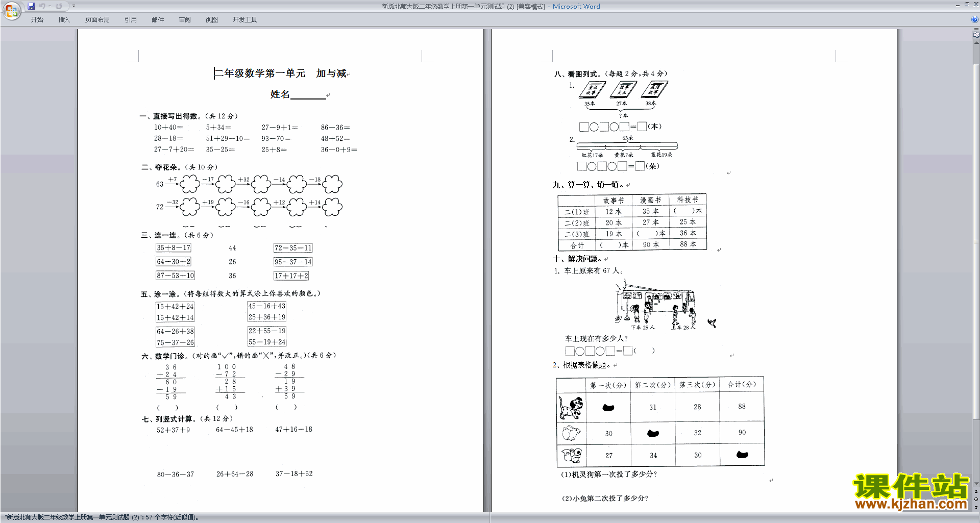Open the 开发工具 tab
Viewport: 980px width, 523px height.
(245, 20)
